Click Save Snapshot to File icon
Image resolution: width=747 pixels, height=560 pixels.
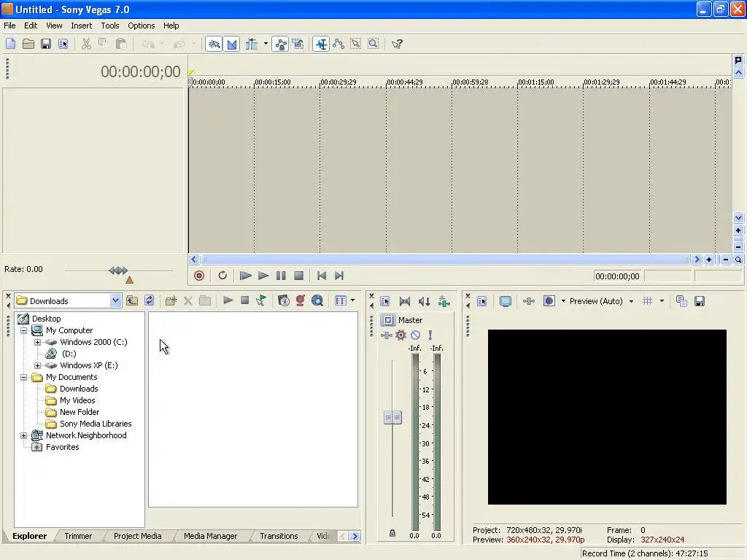pyautogui.click(x=700, y=301)
